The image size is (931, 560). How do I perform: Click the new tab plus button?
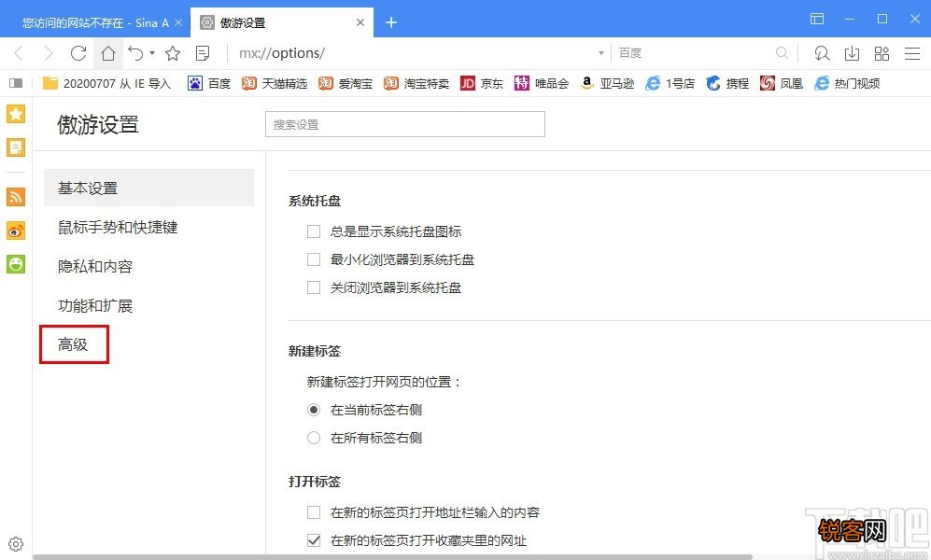pyautogui.click(x=391, y=21)
